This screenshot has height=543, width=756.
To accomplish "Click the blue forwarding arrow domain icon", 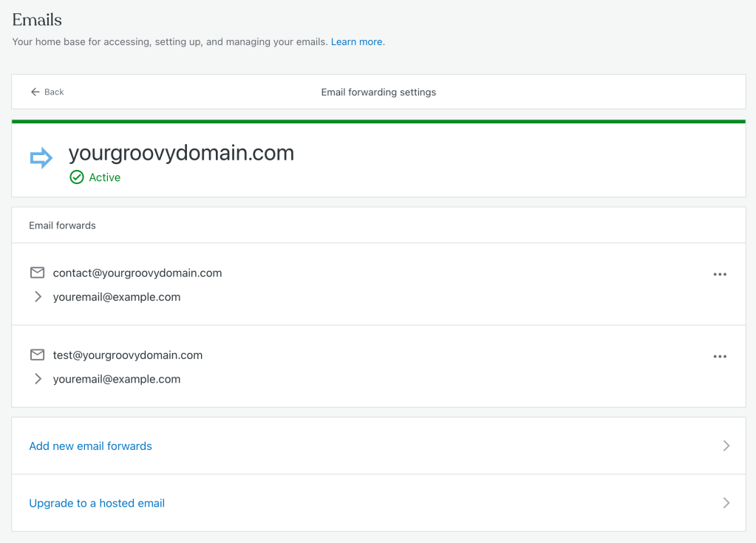I will [41, 157].
